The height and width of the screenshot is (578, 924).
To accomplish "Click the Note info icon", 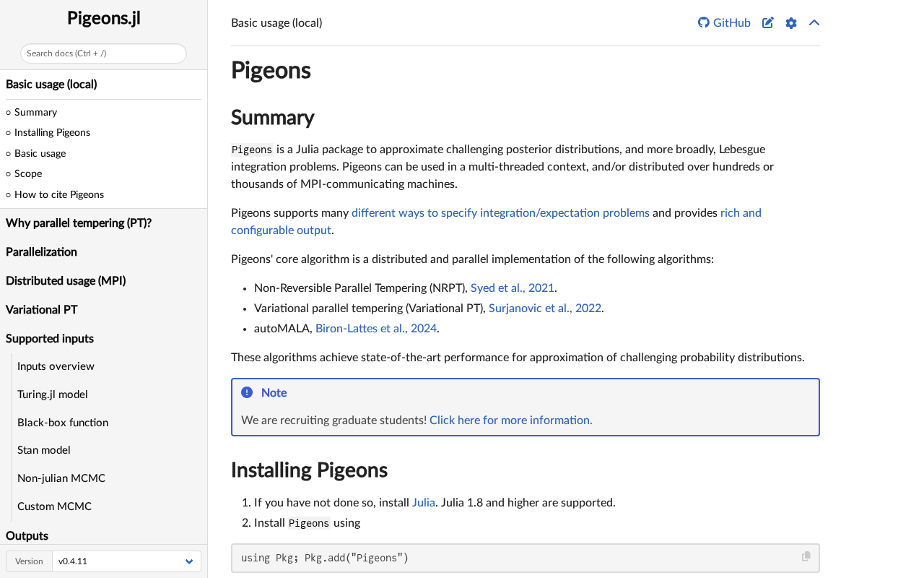I will (247, 392).
